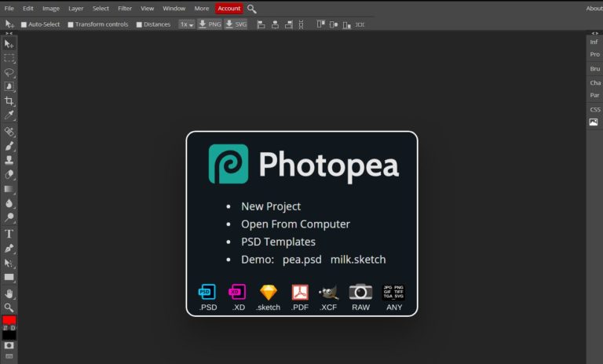Enable the Transform controls checkbox
The width and height of the screenshot is (603, 364).
71,24
